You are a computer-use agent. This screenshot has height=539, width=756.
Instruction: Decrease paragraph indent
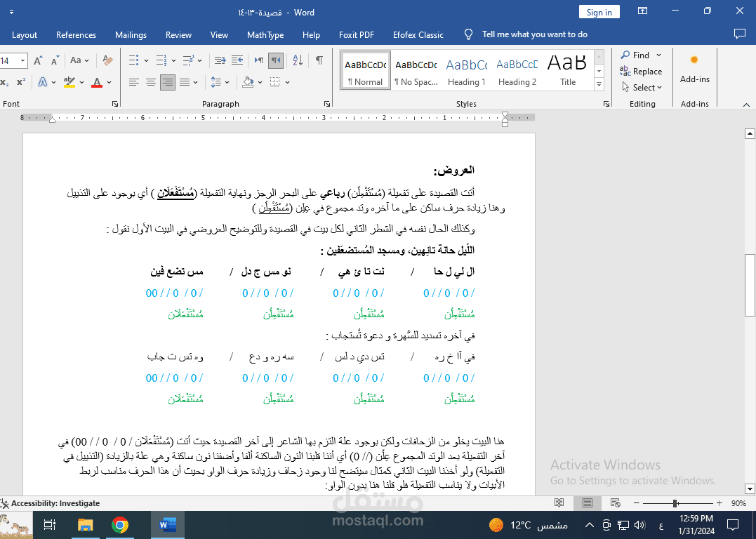[220, 60]
